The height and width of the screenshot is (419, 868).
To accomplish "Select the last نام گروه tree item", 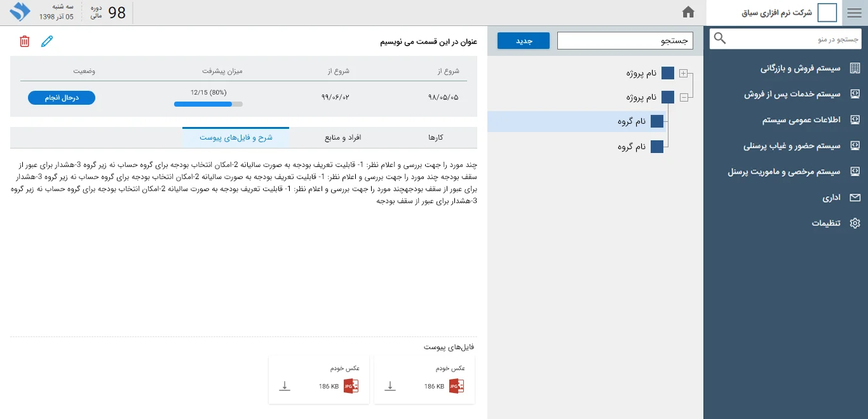I will point(632,147).
